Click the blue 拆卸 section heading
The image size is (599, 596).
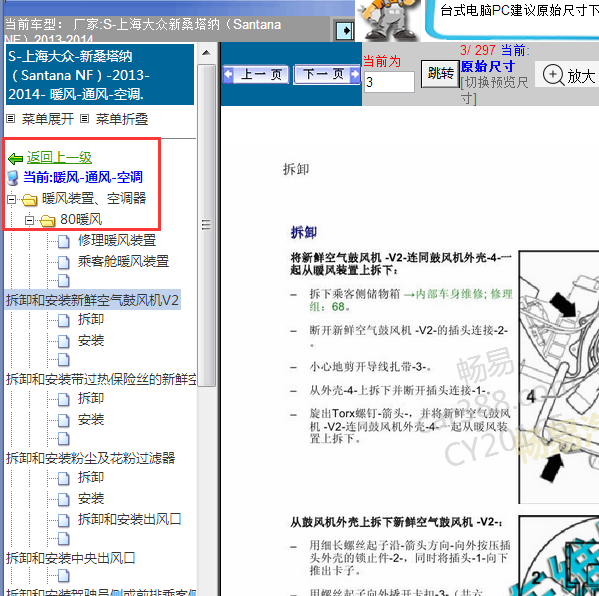(303, 232)
